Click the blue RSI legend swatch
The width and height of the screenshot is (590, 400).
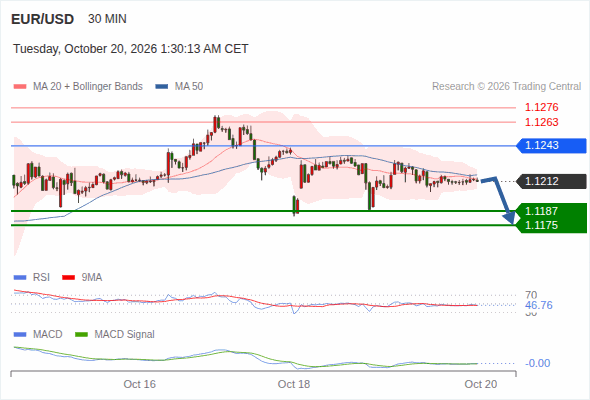click(20, 278)
